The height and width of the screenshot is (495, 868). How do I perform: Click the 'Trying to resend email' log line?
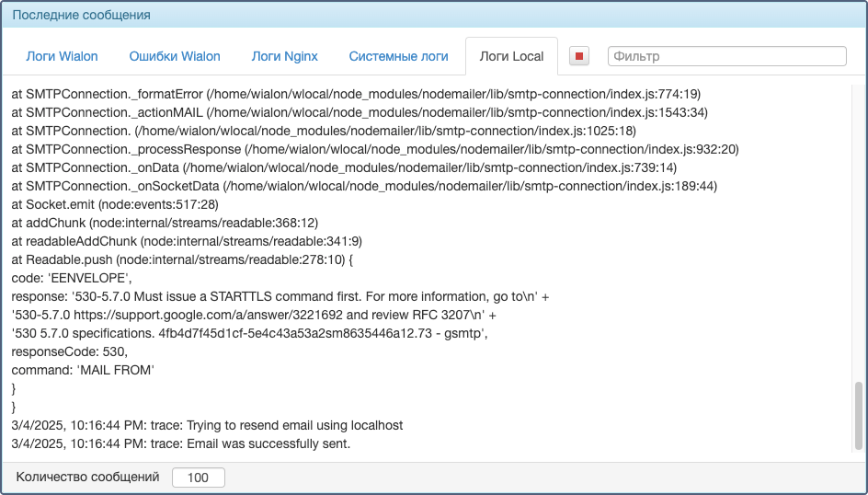pyautogui.click(x=207, y=425)
